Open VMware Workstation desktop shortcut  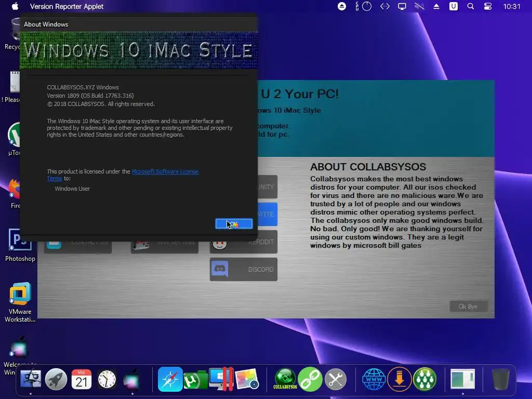20,302
